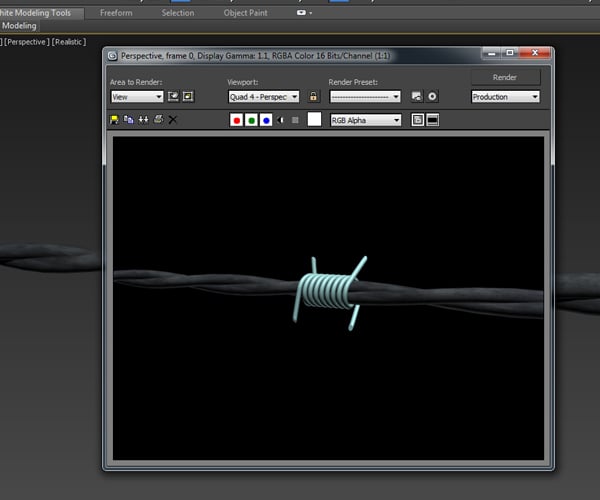
Task: Click the Print Image icon
Action: [x=158, y=119]
